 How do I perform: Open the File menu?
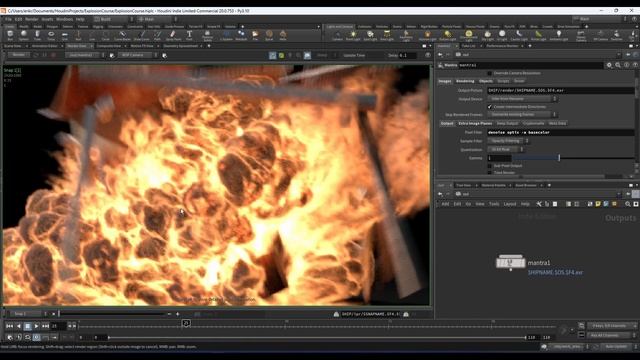click(8, 19)
